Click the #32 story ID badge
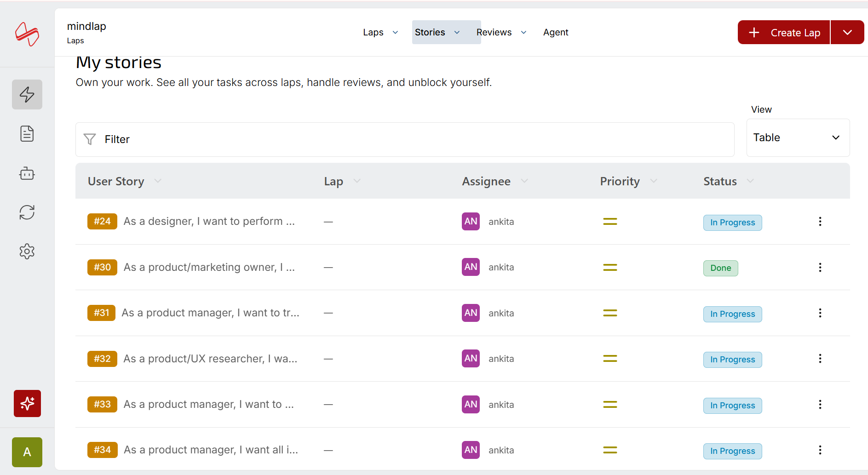The height and width of the screenshot is (475, 868). [x=102, y=359]
